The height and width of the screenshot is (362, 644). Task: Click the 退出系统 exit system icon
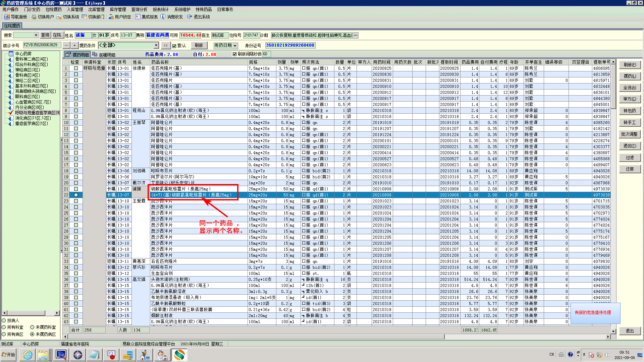(x=190, y=17)
